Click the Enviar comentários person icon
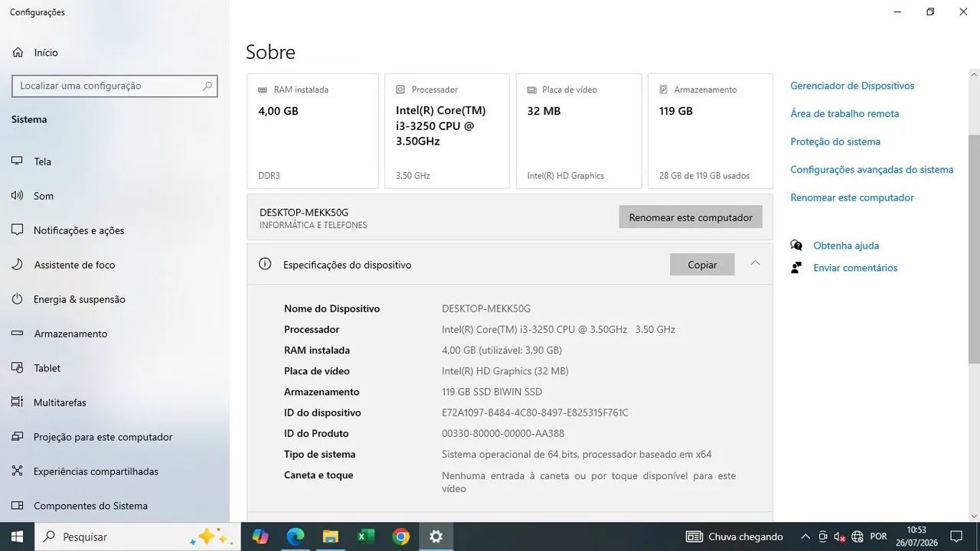The height and width of the screenshot is (551, 980). coord(796,268)
